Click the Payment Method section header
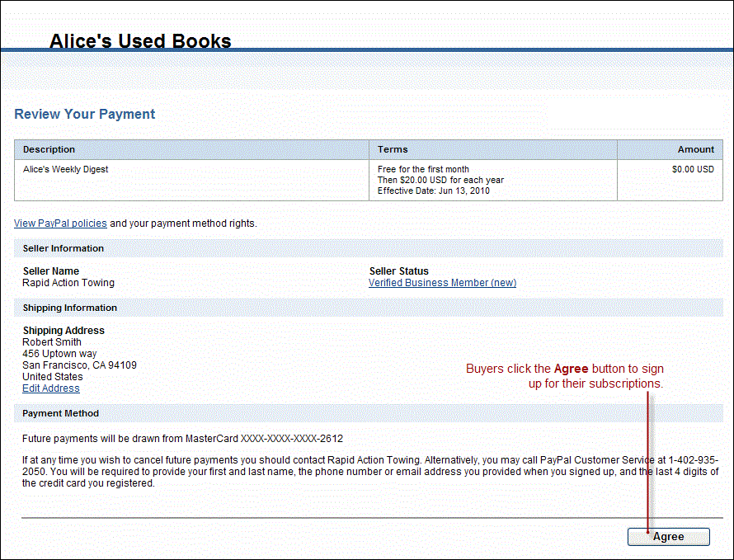 60,413
